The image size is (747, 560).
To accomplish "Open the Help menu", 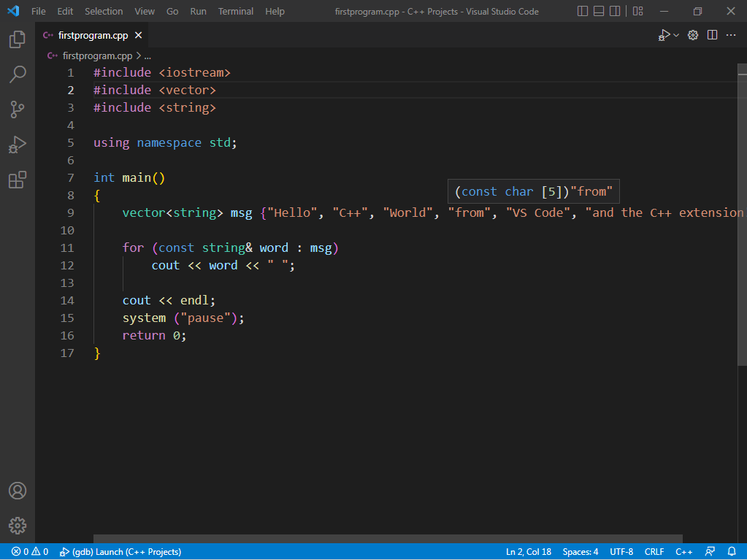I will coord(275,11).
